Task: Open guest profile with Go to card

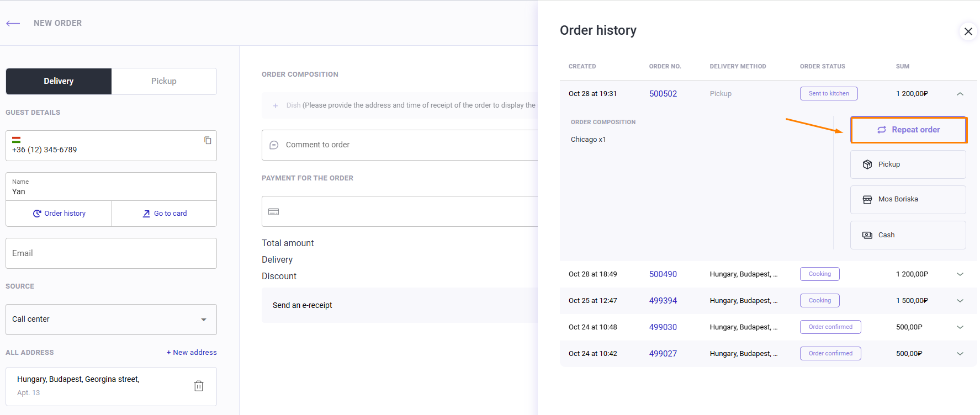Action: (x=165, y=214)
